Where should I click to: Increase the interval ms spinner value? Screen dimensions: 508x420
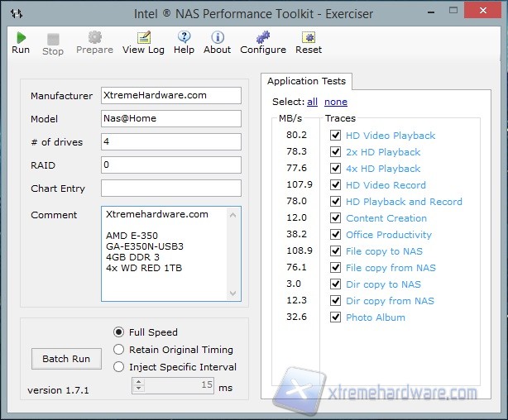coord(138,382)
